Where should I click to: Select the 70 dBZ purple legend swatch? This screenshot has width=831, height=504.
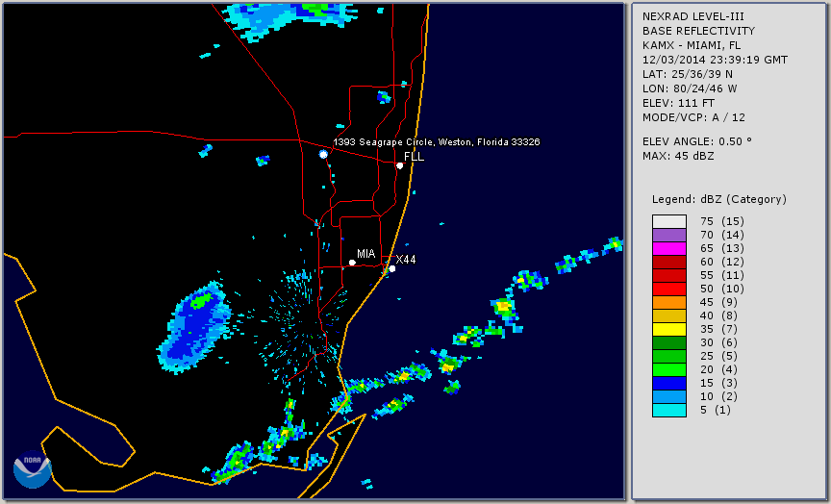(669, 235)
